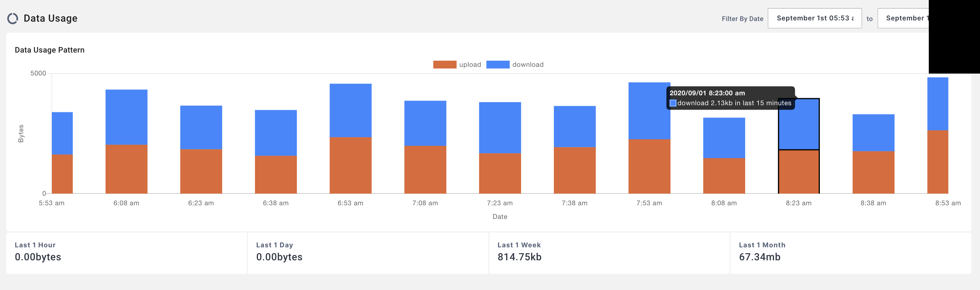Image resolution: width=980 pixels, height=290 pixels.
Task: Select the blue download segment at 6:53 am
Action: [x=351, y=110]
